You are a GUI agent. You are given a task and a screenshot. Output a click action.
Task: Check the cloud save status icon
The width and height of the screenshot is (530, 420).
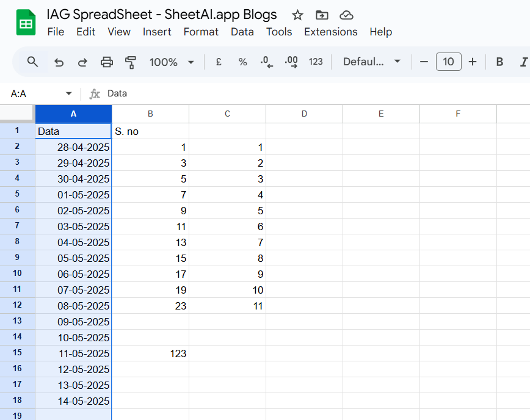[x=346, y=15]
